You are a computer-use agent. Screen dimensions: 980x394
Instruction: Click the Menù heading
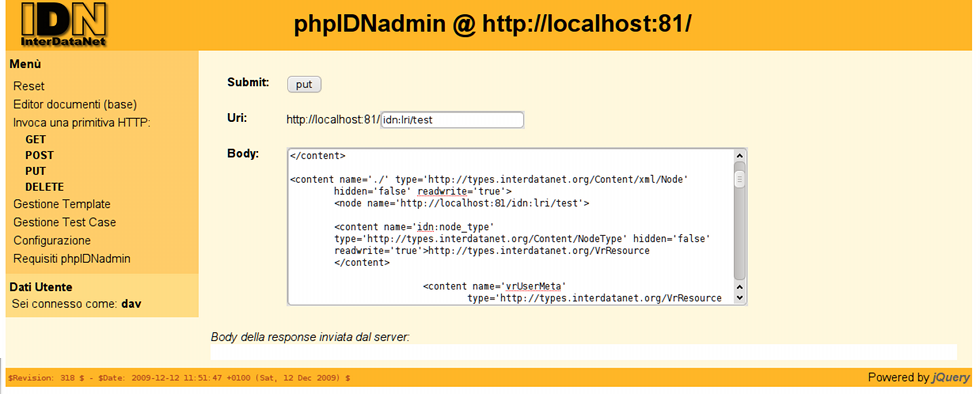25,64
